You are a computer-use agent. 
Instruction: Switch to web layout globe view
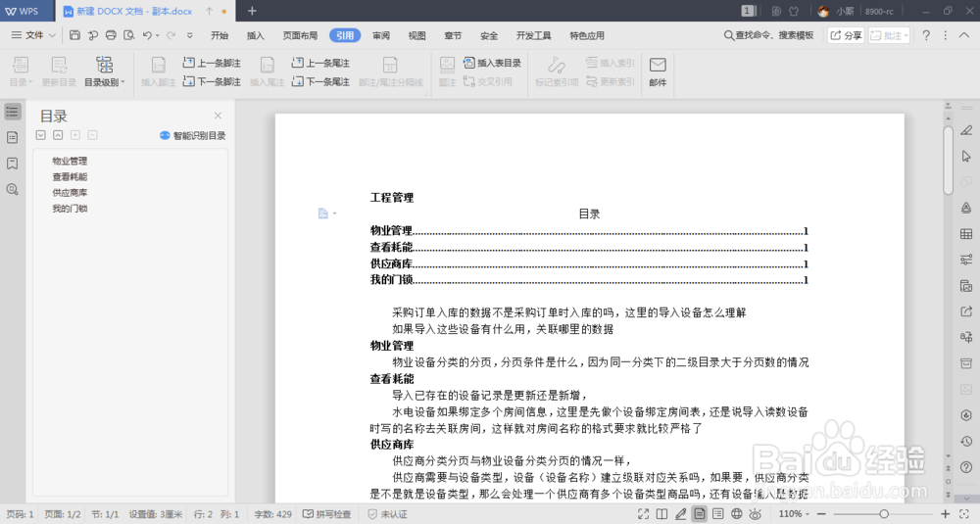pos(737,514)
